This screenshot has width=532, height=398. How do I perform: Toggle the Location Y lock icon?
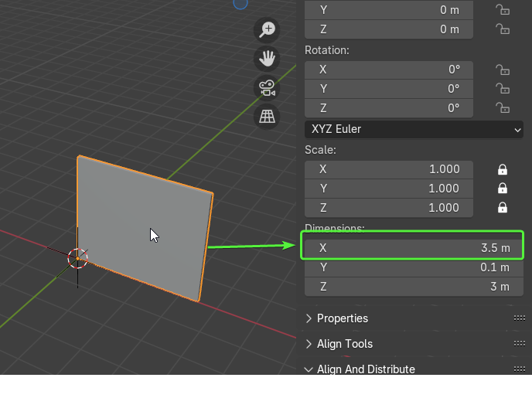click(x=503, y=10)
